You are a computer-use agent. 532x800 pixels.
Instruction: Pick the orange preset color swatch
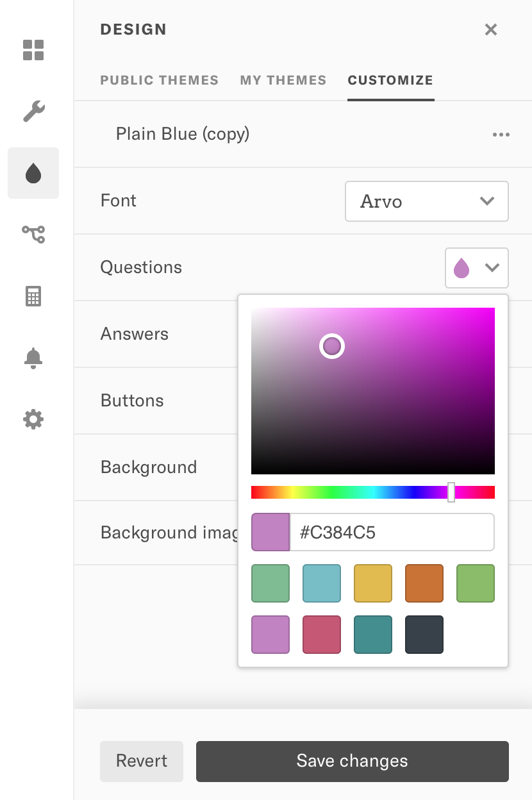(424, 583)
